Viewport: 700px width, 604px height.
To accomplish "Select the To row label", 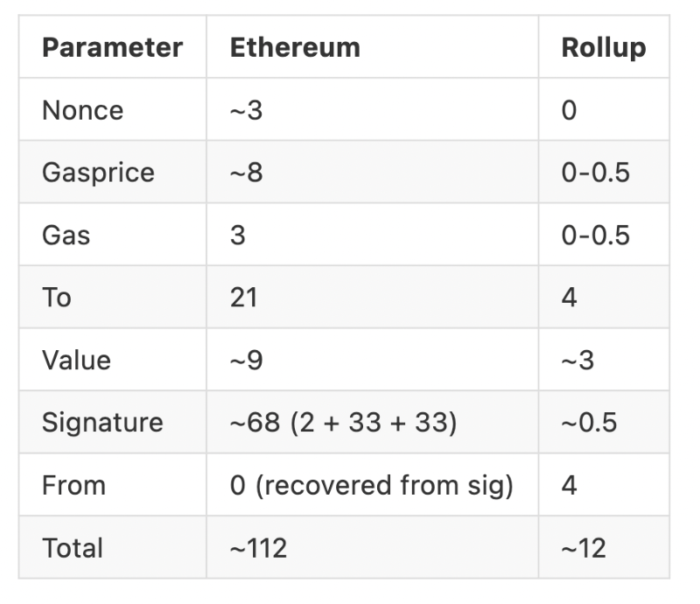I will coord(57,298).
